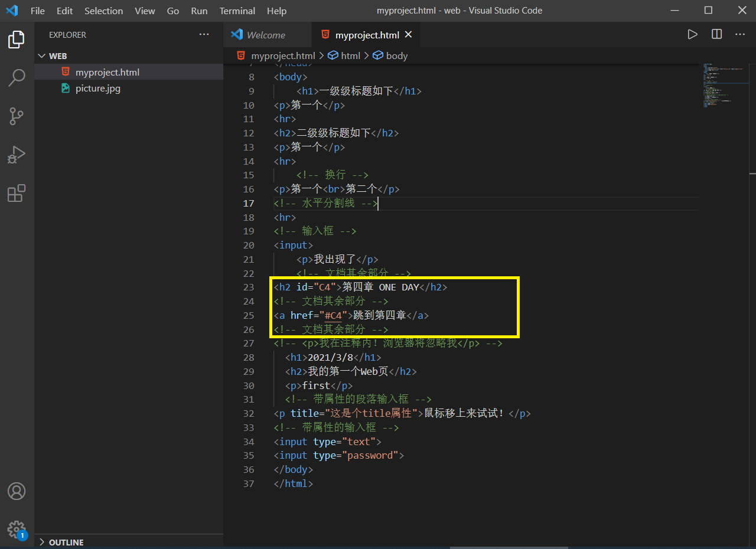Click the comment "水平分割线" on line 17

(x=328, y=203)
